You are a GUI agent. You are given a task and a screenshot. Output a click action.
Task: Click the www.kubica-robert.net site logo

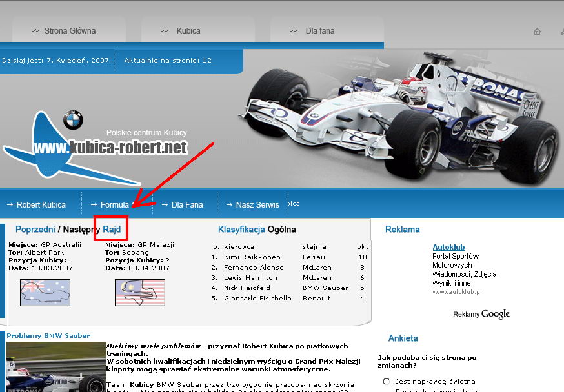coord(110,147)
